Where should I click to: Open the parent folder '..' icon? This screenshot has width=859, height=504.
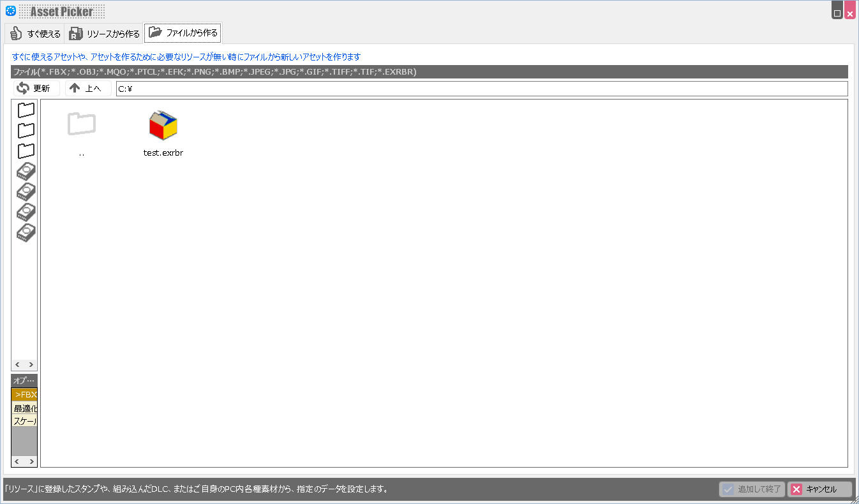82,124
